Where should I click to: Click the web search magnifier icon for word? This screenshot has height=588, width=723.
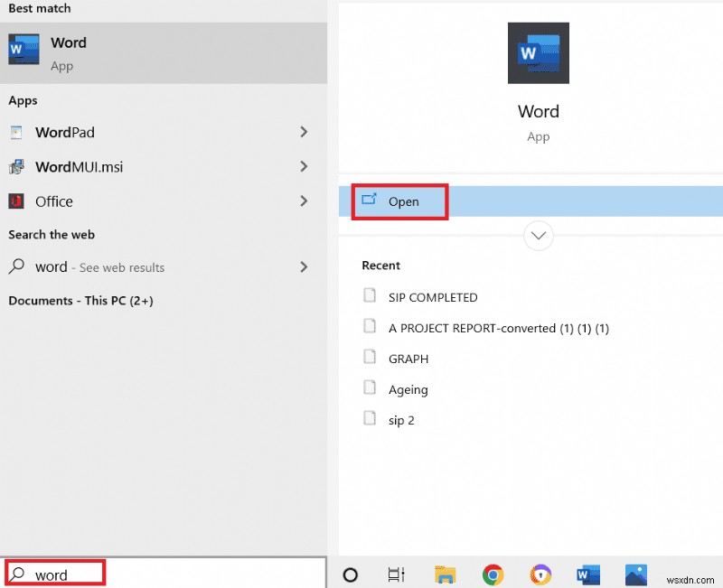tap(16, 266)
